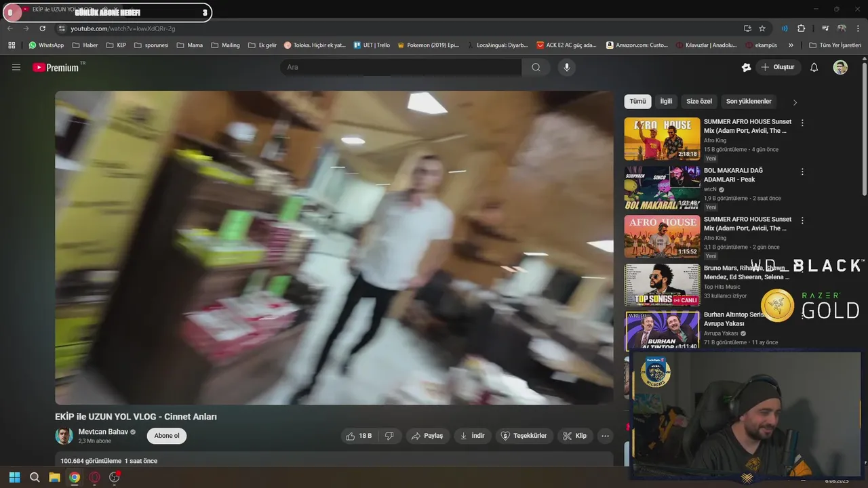The height and width of the screenshot is (488, 868).
Task: Open Bruno Mars, Rihanna video title
Action: (746, 272)
